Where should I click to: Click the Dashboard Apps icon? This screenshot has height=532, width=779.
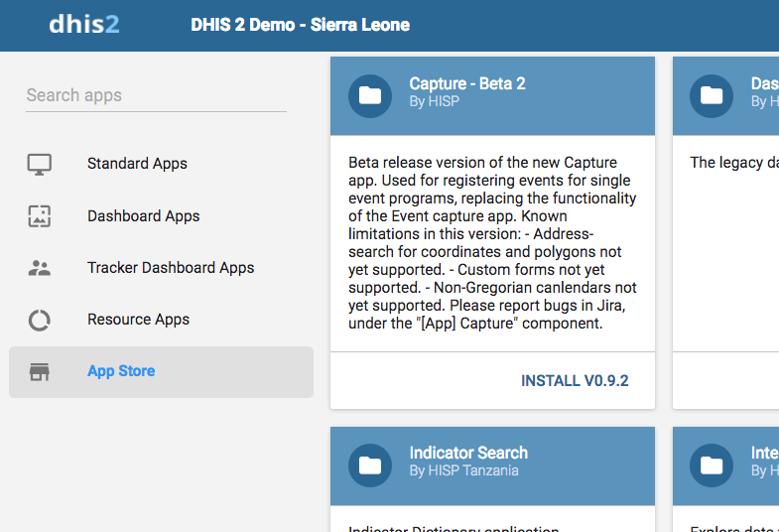pyautogui.click(x=40, y=216)
